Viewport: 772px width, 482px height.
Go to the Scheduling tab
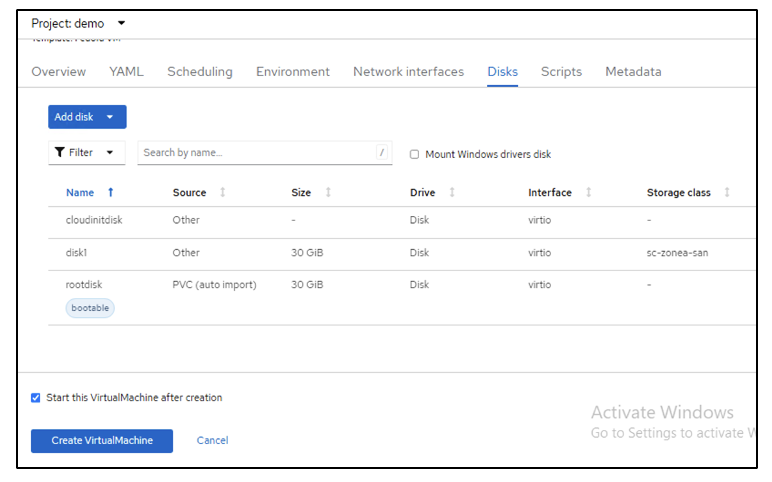coord(199,71)
